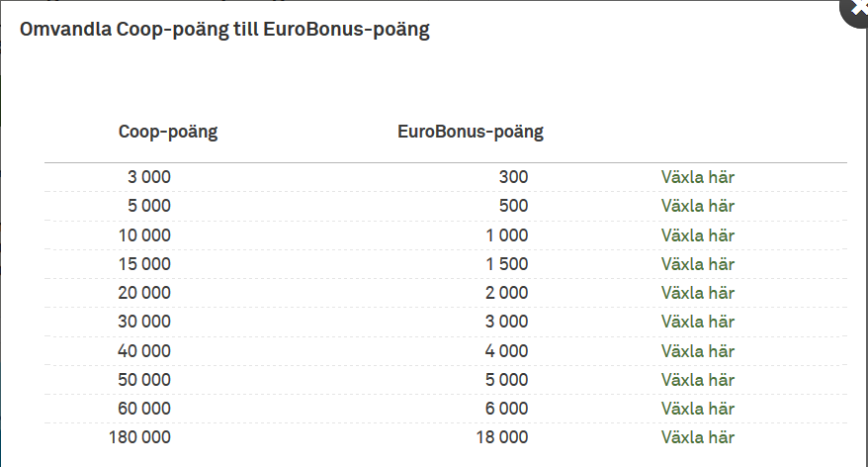Click Växla här for 50 000 Coop-poäng
The width and height of the screenshot is (868, 467).
tap(697, 380)
